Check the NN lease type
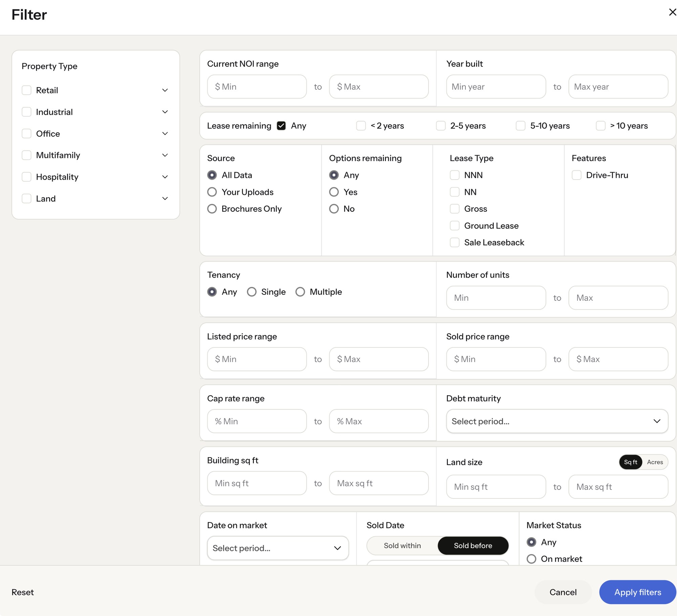Image resolution: width=677 pixels, height=616 pixels. pos(455,192)
